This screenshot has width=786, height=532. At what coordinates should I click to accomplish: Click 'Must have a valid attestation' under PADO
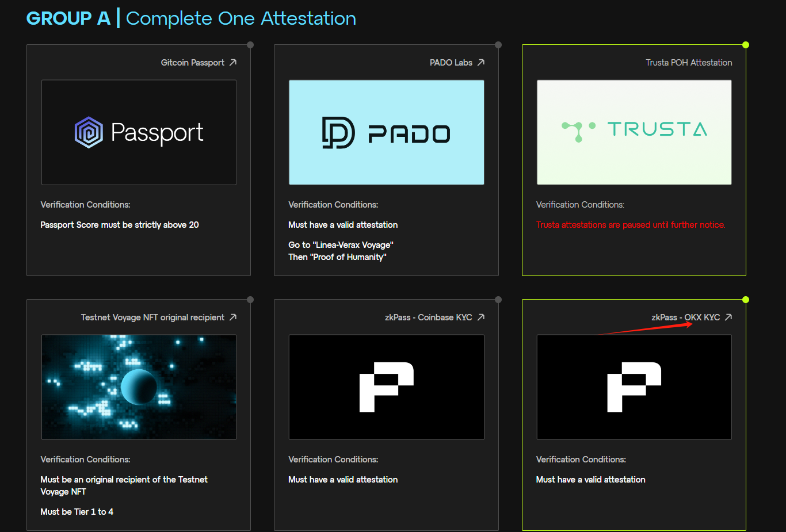click(343, 225)
